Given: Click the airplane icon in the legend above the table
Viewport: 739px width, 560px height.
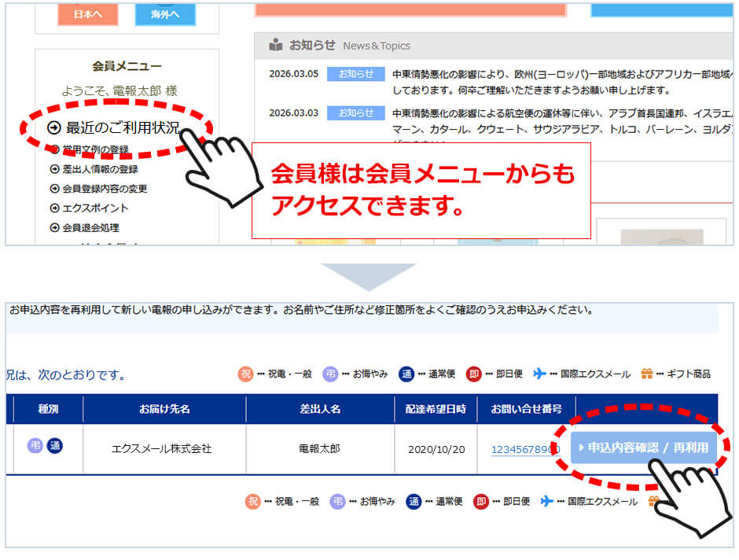Looking at the screenshot, I should click(x=539, y=374).
